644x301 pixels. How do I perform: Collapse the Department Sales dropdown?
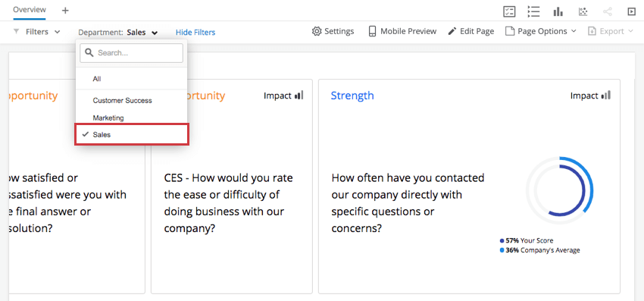pos(118,32)
